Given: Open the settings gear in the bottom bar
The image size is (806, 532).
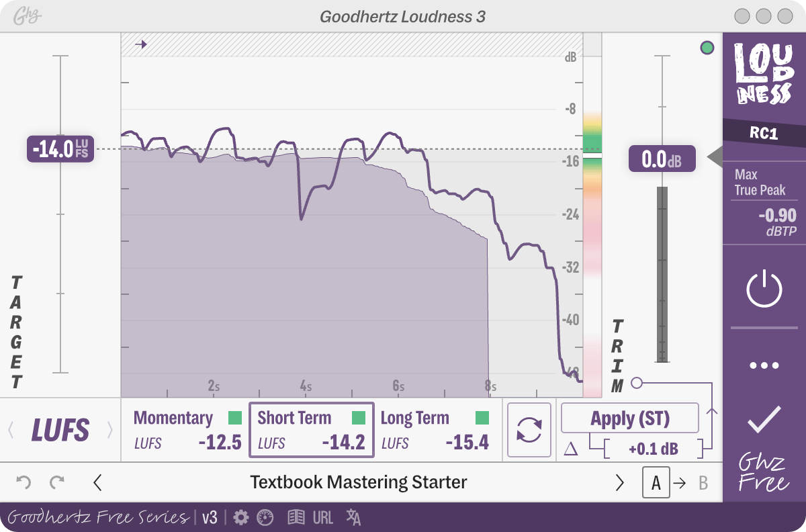Looking at the screenshot, I should coord(241,517).
